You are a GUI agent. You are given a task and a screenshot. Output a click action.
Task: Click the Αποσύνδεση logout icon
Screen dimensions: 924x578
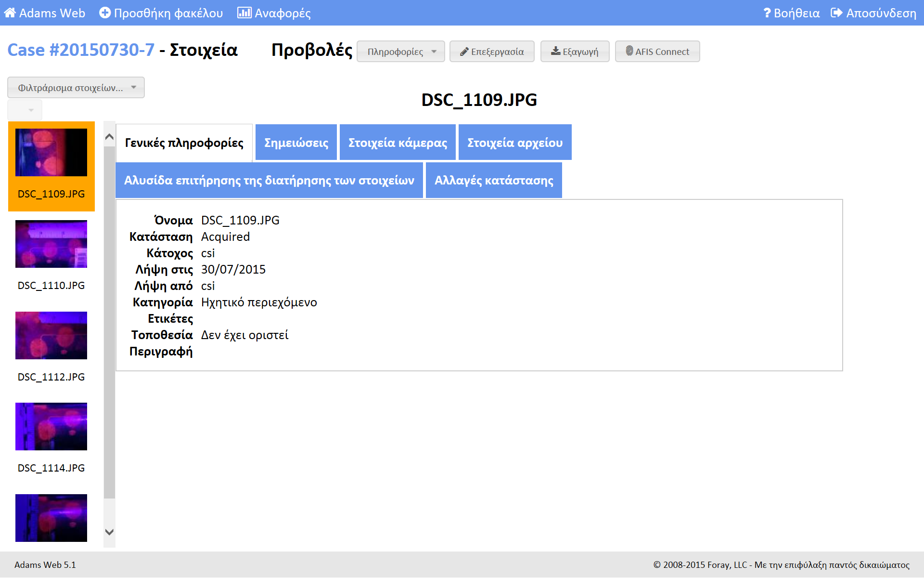(x=836, y=13)
